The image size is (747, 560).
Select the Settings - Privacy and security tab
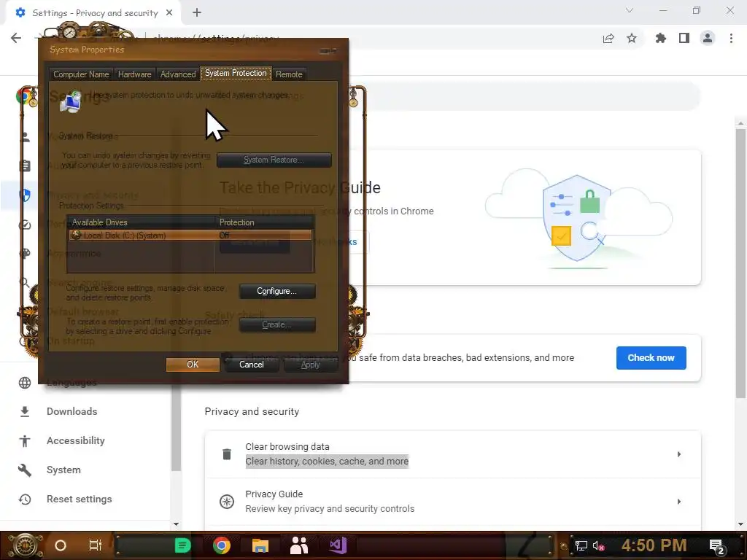click(94, 13)
